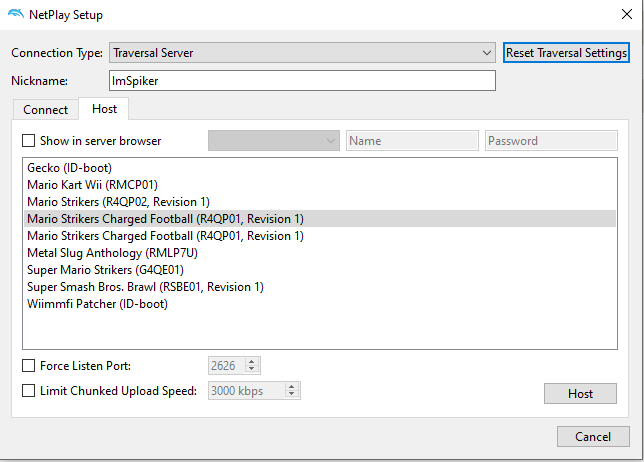Screen dimensions: 644x462
Task: Select the highlighted Mario Strikers Charged Football row
Action: pos(320,218)
